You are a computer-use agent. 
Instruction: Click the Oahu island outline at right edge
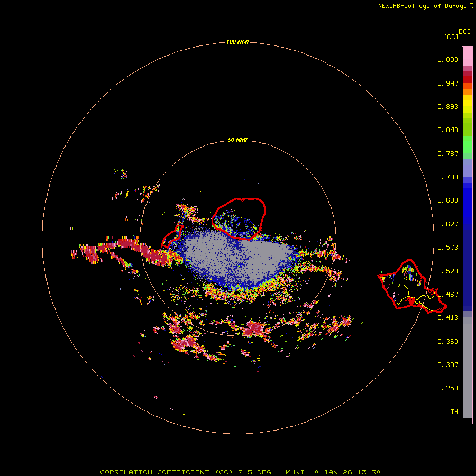click(x=412, y=286)
